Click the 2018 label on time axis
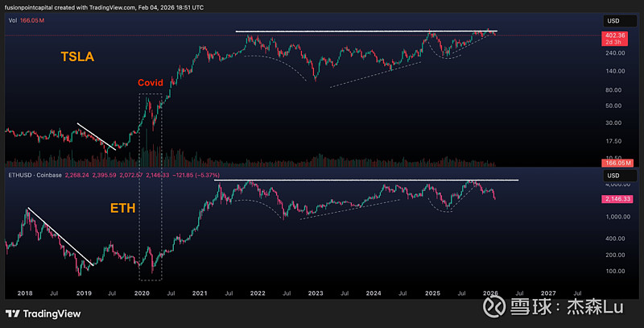Viewport: 644px width, 328px height. (25, 293)
